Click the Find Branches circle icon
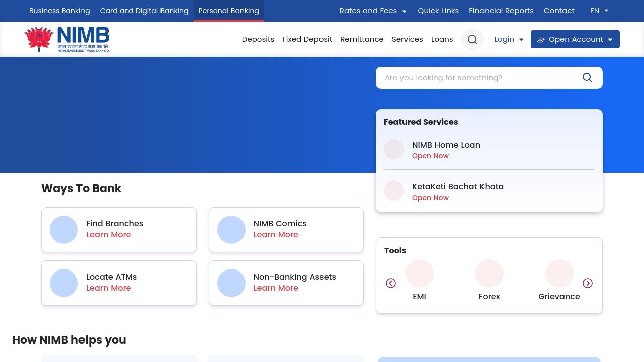This screenshot has height=362, width=644. 64,230
